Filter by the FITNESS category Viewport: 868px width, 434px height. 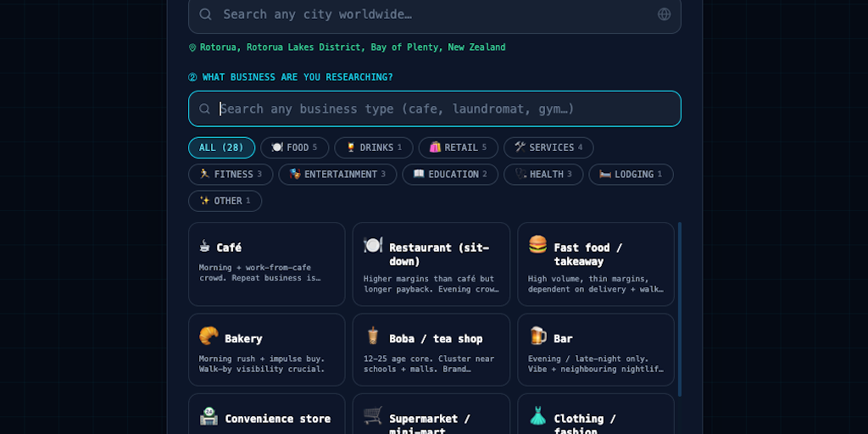pyautogui.click(x=231, y=175)
